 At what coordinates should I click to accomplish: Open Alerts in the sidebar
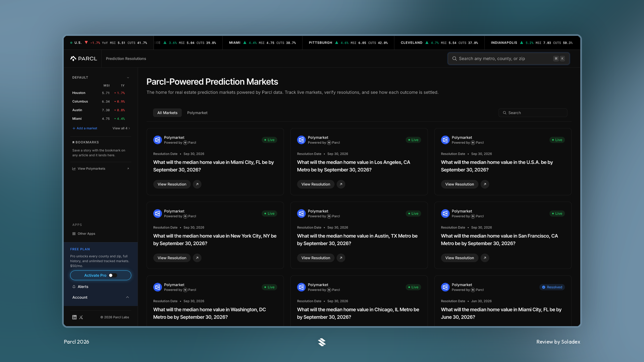pos(80,287)
